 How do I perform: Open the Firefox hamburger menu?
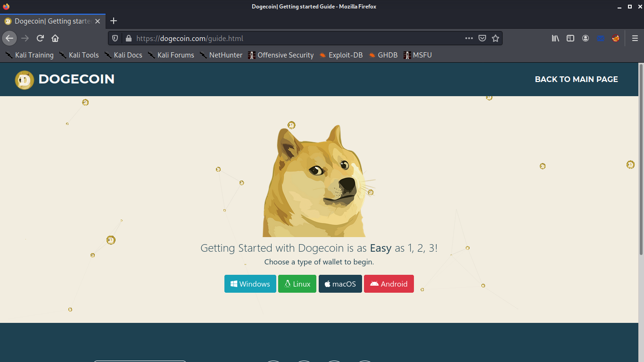coord(635,38)
